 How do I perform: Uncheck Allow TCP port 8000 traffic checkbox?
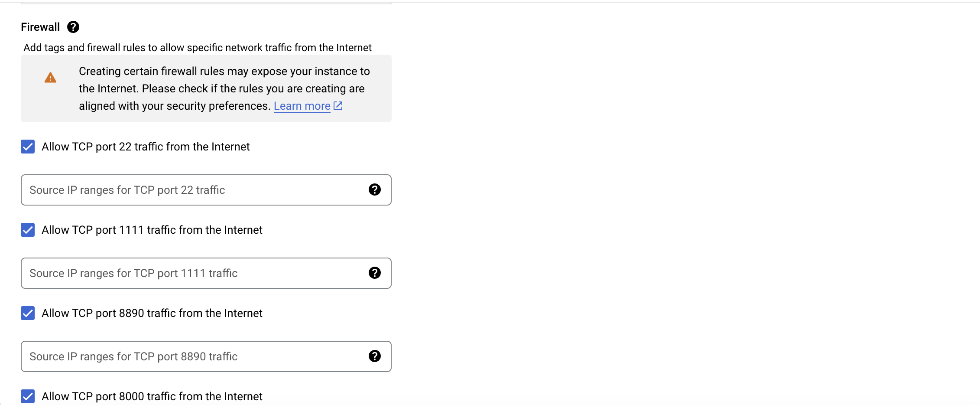(x=28, y=396)
